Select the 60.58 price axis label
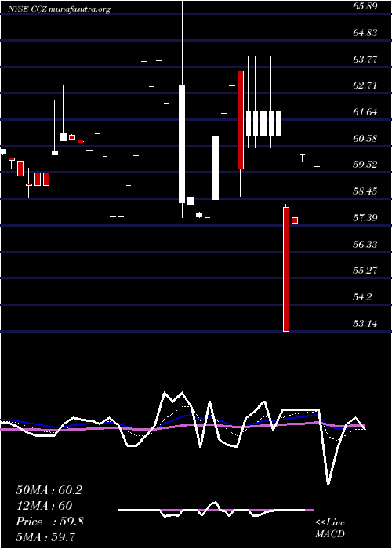This screenshot has height=549, width=392. point(365,138)
